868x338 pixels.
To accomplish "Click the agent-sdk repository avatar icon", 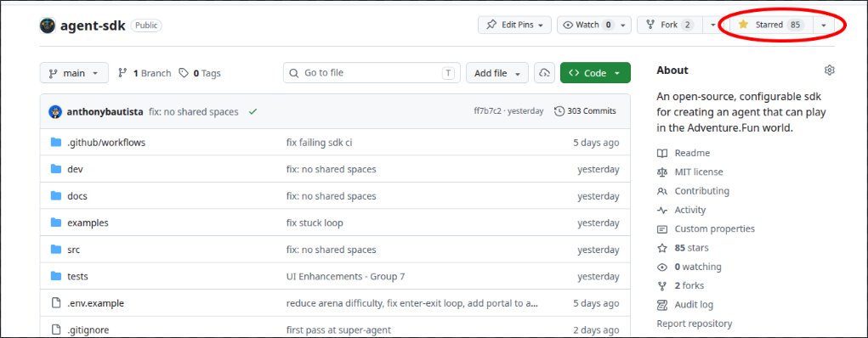I will click(48, 25).
